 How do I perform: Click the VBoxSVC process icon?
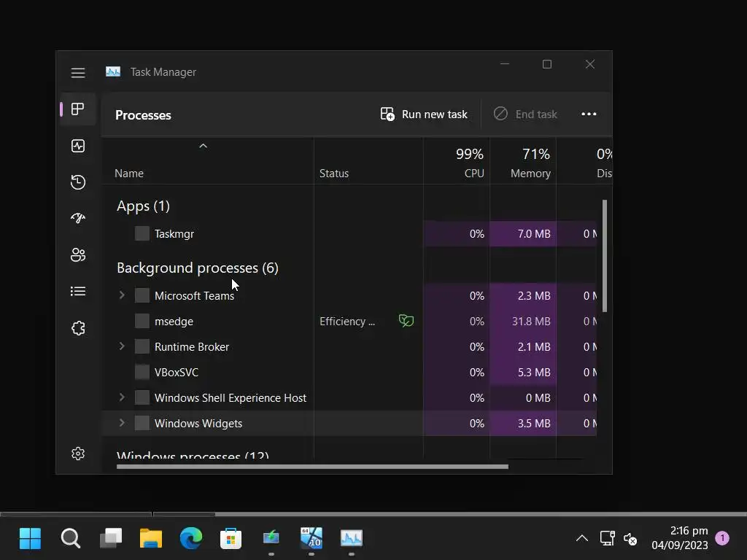pyautogui.click(x=142, y=373)
